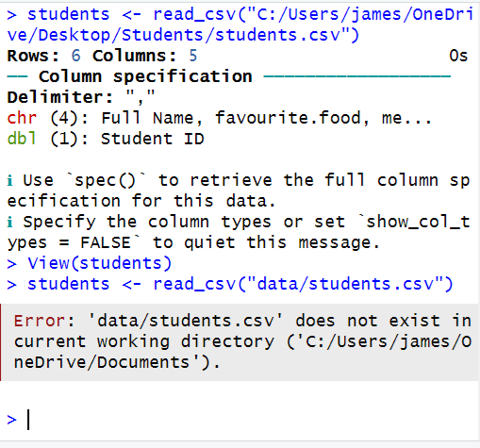Image resolution: width=480 pixels, height=448 pixels.
Task: Click the 'Delimiter:' line
Action: point(81,97)
